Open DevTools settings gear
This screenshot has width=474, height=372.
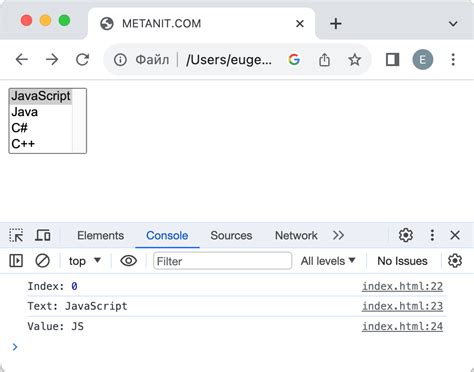pyautogui.click(x=406, y=235)
